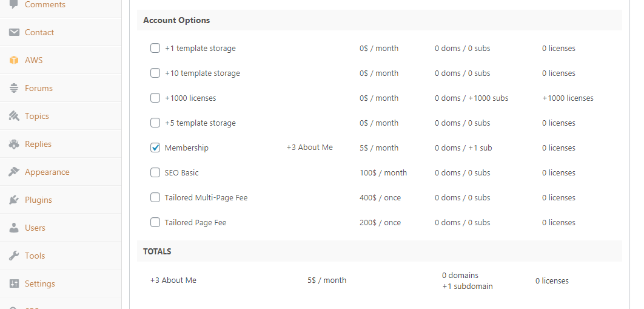Click the Plugins plug icon
The width and height of the screenshot is (644, 309).
(x=14, y=200)
